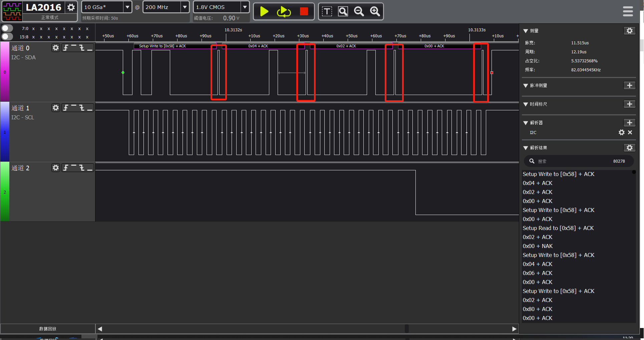Click '0x04 + ACK' decode label on waveform
Screen dimensions: 644x340
click(x=258, y=46)
